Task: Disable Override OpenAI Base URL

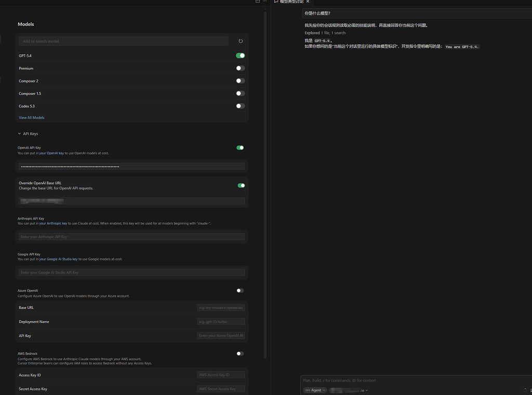Action: pos(241,185)
